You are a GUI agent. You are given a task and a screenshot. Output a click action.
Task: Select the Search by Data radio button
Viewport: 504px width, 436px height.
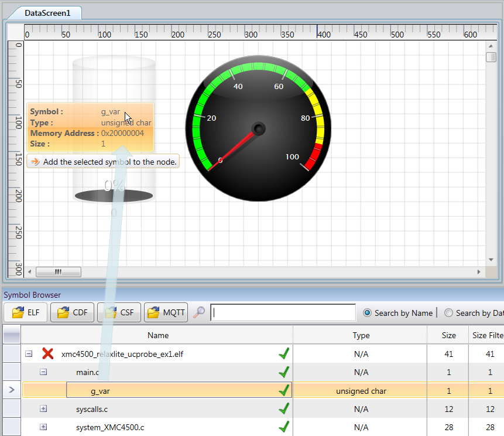coord(448,313)
